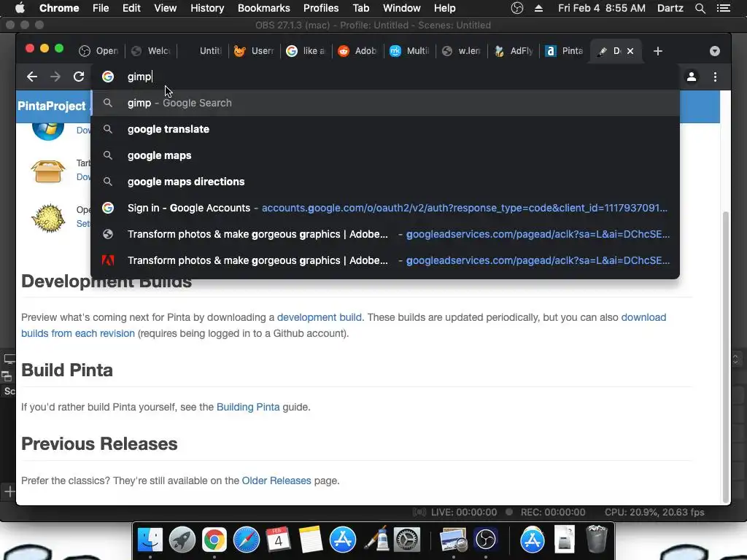Expand the tab search dropdown arrow

click(x=715, y=51)
